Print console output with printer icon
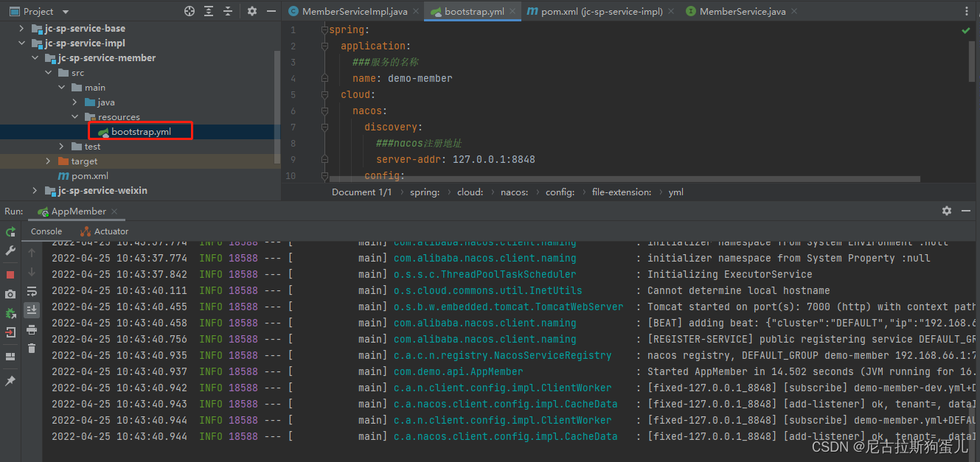This screenshot has width=980, height=462. pos(32,329)
